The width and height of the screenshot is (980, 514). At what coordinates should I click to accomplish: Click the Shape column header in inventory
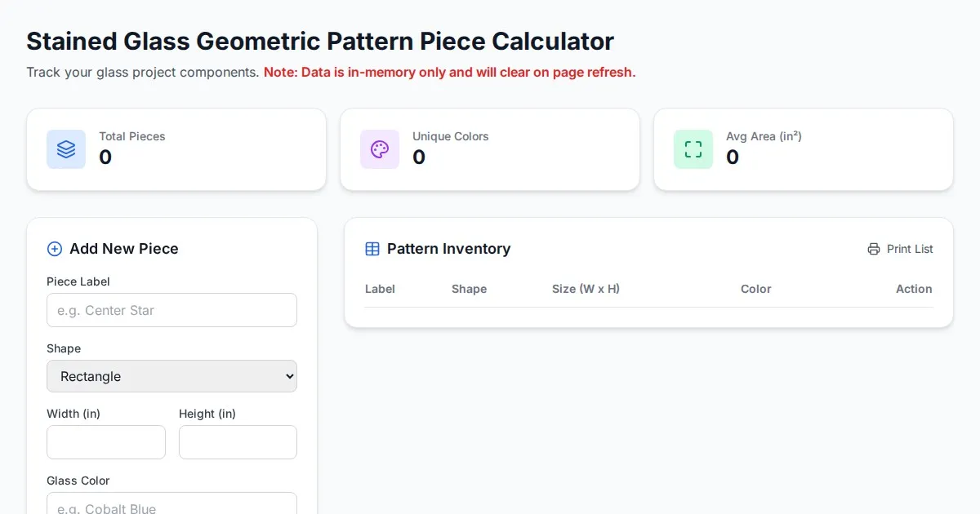point(469,289)
